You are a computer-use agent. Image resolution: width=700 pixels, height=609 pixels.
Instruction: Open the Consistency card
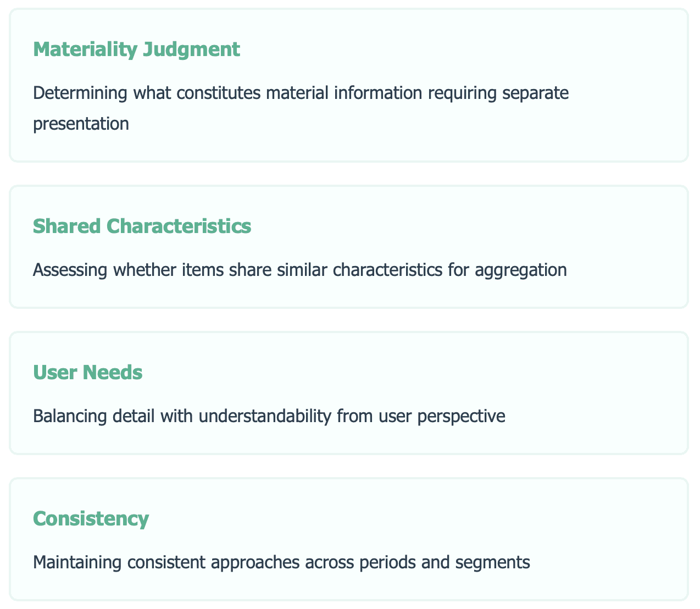click(349, 539)
